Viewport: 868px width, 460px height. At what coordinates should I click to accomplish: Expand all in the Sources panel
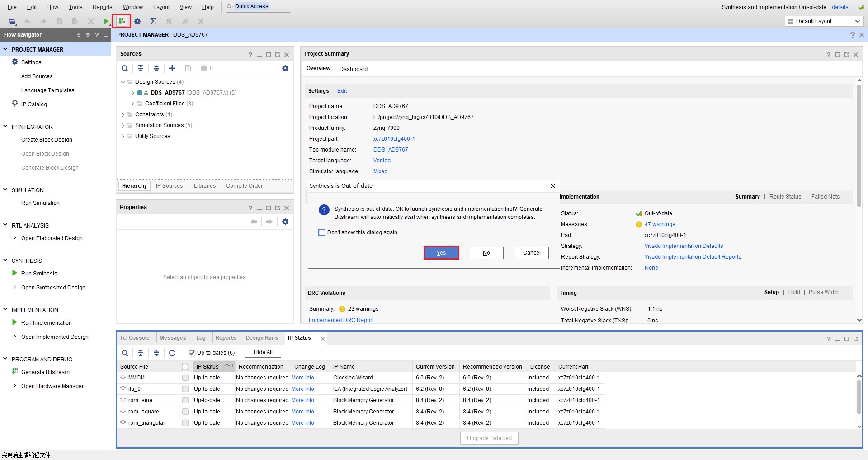[156, 68]
